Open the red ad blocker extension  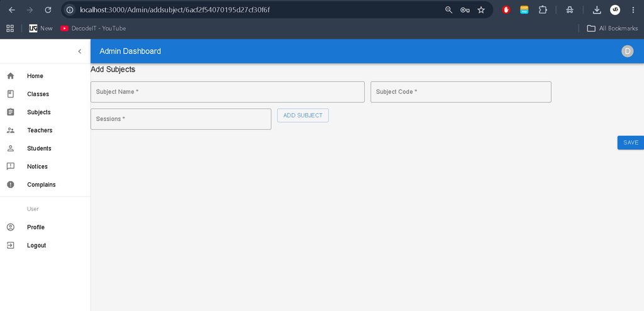coord(506,10)
